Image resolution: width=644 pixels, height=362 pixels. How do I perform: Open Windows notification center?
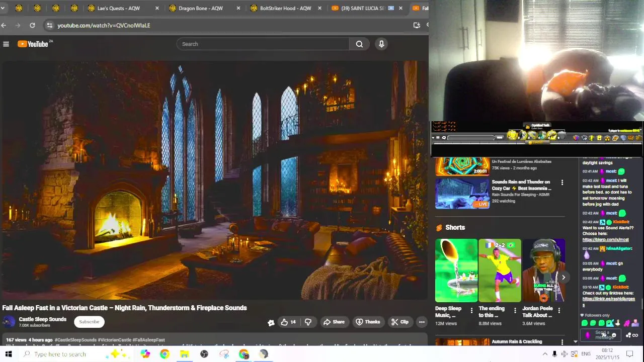point(629,354)
